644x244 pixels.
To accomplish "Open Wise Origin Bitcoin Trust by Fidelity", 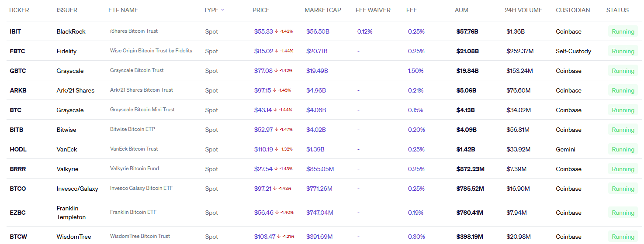I will coord(151,51).
